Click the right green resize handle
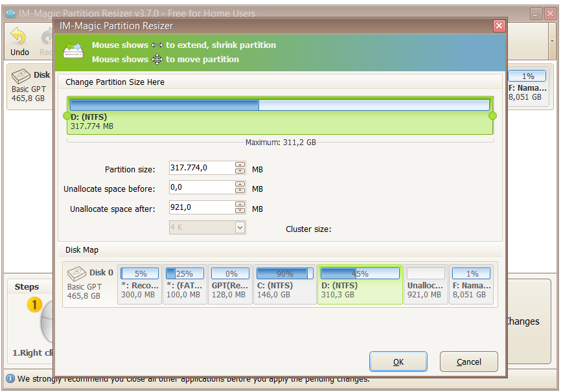 (x=492, y=115)
